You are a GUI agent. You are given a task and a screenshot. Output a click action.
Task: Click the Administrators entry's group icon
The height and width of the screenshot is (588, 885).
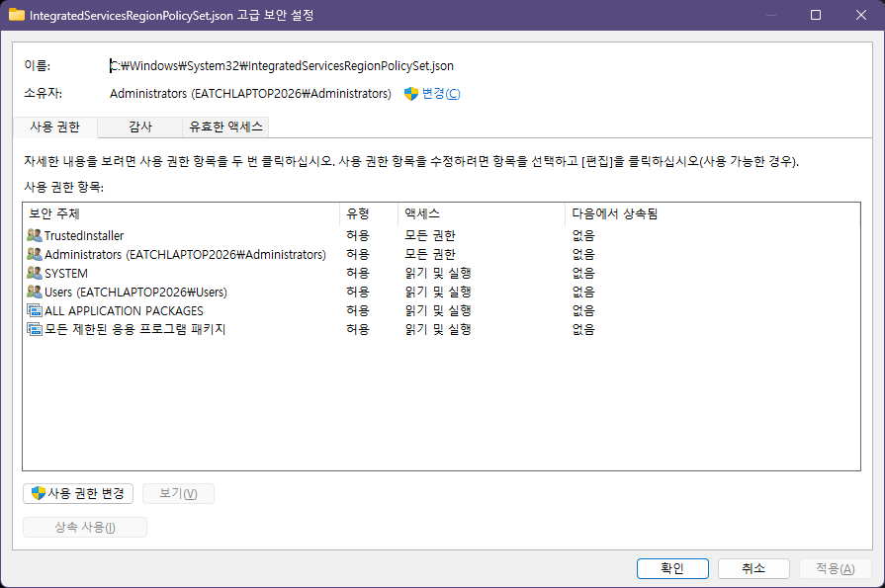tap(35, 255)
